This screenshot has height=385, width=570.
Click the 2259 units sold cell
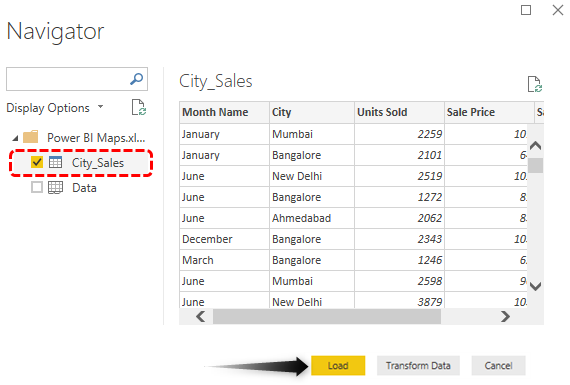(400, 134)
